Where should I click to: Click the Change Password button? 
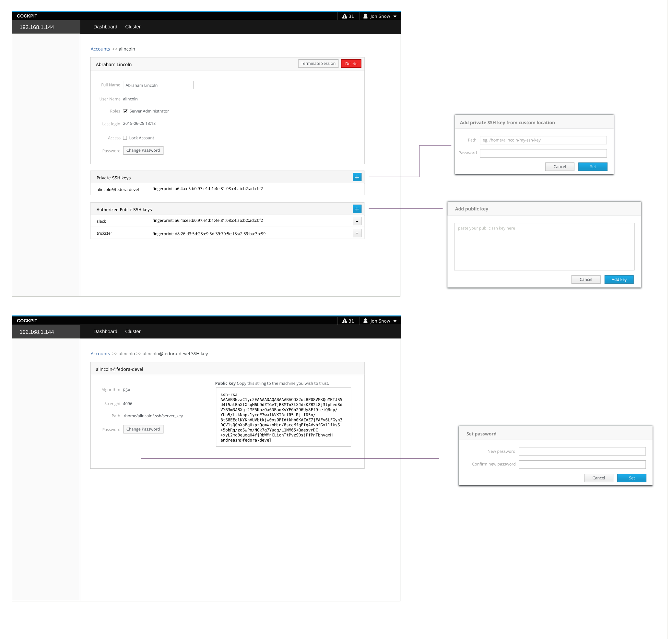tap(142, 150)
